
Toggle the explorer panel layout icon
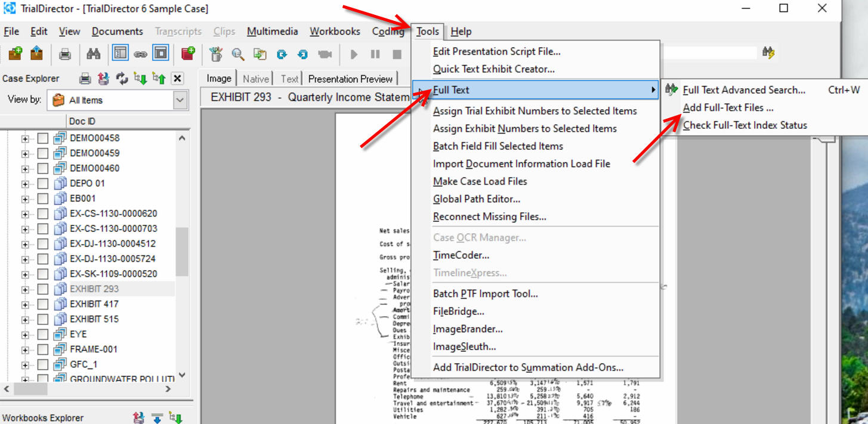(120, 54)
